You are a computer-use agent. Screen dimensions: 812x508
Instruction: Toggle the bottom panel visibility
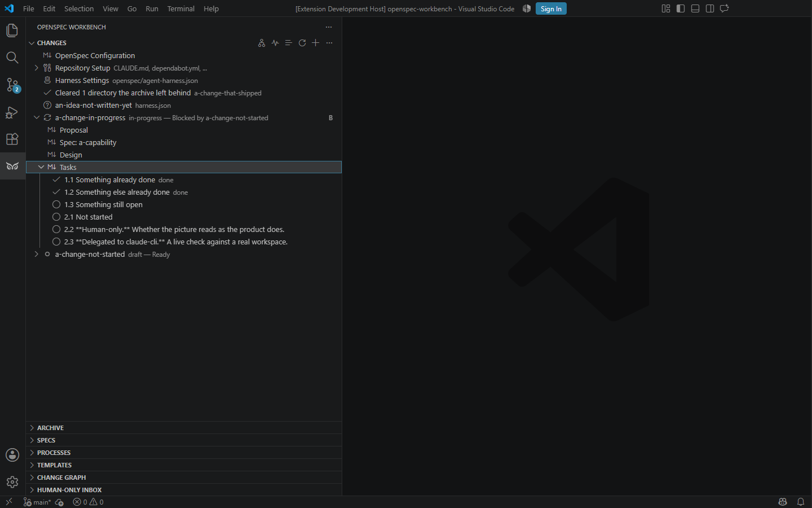tap(695, 8)
